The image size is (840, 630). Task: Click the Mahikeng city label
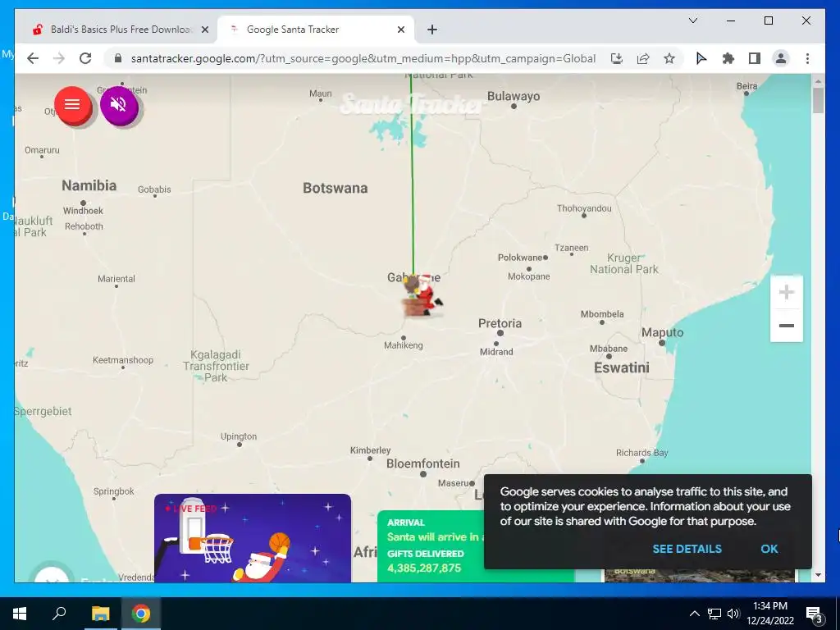(x=403, y=345)
